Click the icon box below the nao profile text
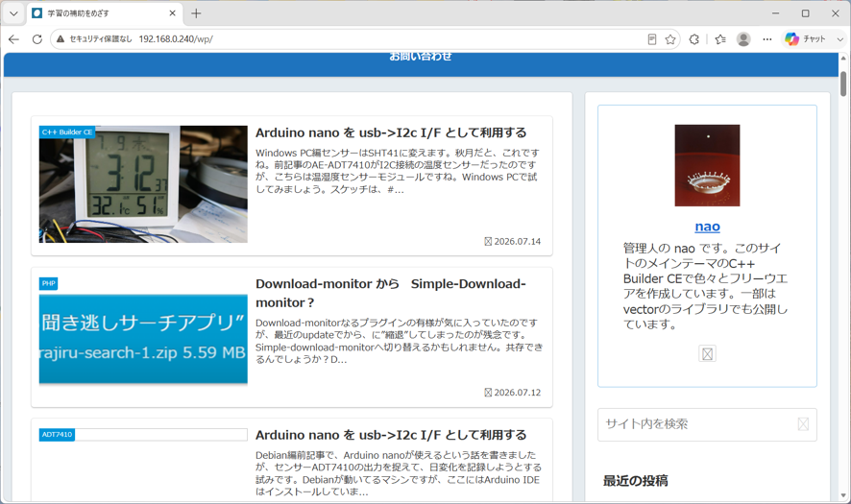 pyautogui.click(x=707, y=353)
